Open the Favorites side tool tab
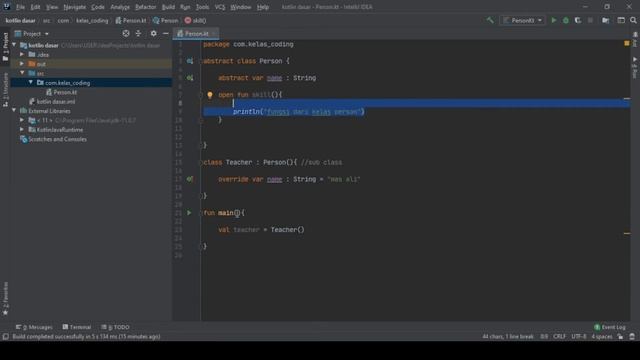 coord(5,298)
